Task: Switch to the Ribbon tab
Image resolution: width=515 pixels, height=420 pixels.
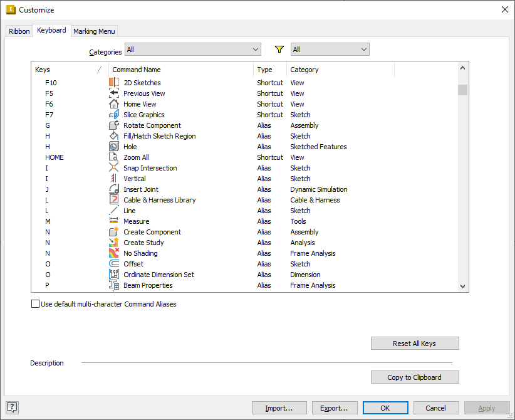Action: pos(19,30)
